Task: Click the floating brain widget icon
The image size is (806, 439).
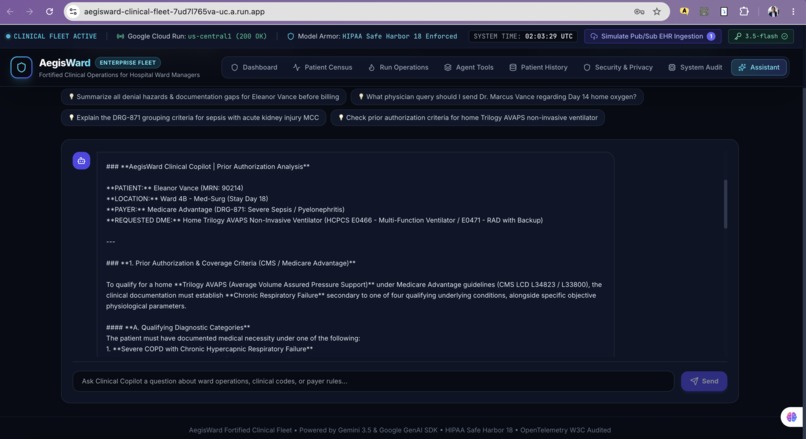Action: [x=792, y=416]
